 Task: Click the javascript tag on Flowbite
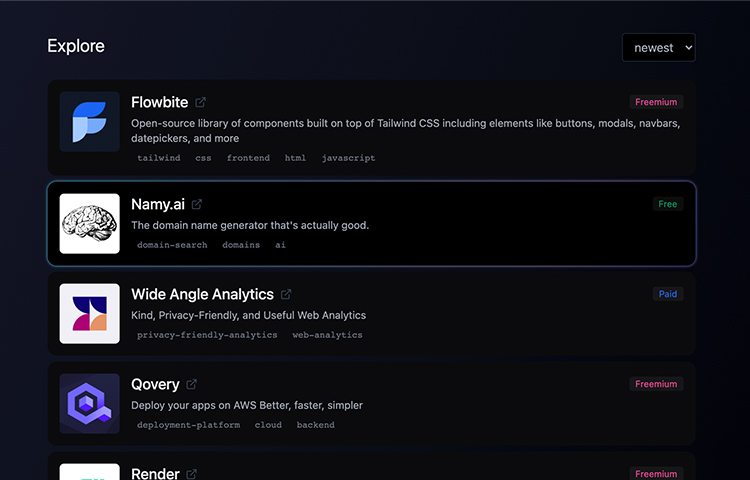click(348, 158)
